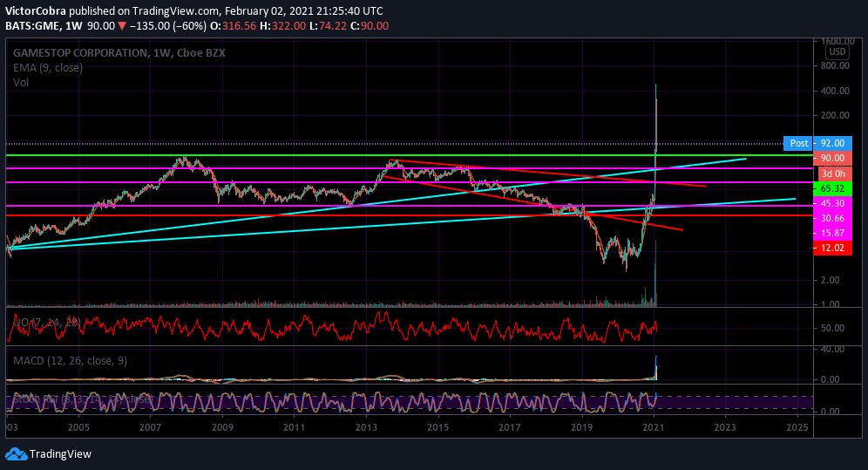Click the 2017 year on time axis
The height and width of the screenshot is (470, 868).
pos(509,427)
